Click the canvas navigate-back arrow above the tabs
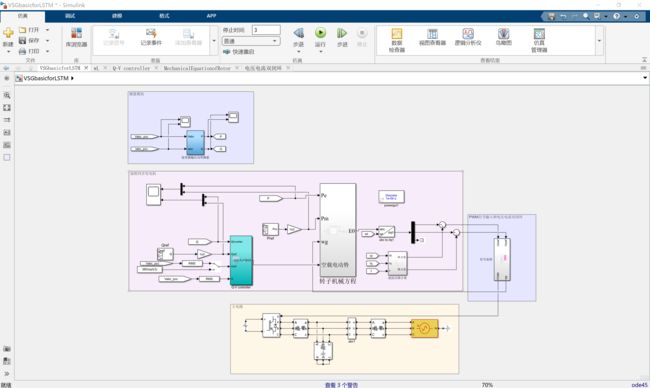The height and width of the screenshot is (388, 650). point(6,68)
